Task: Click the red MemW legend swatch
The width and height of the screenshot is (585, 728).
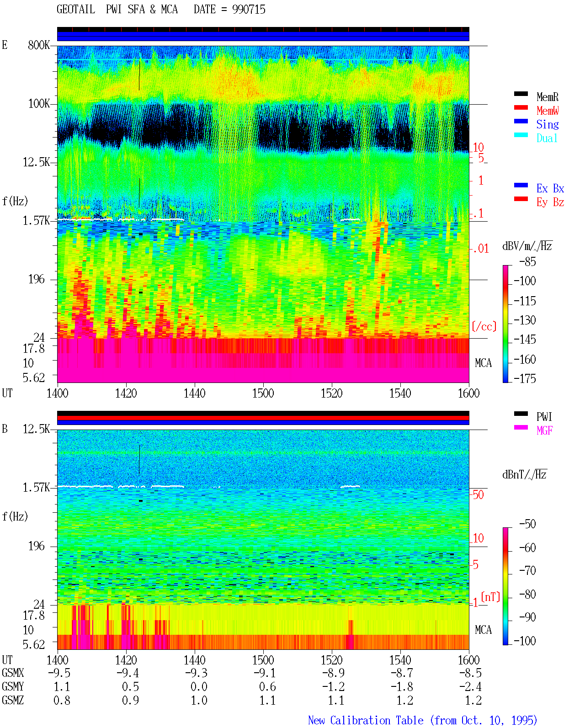Action: 521,107
